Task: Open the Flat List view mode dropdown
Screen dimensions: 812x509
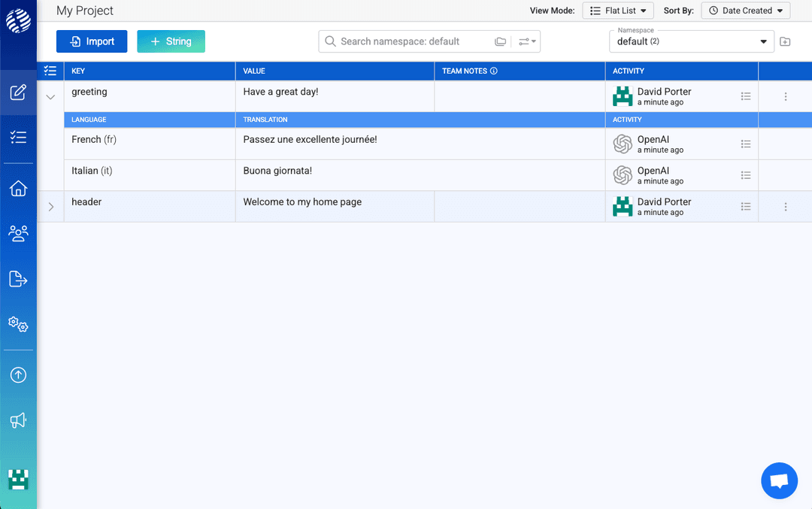Action: tap(617, 11)
